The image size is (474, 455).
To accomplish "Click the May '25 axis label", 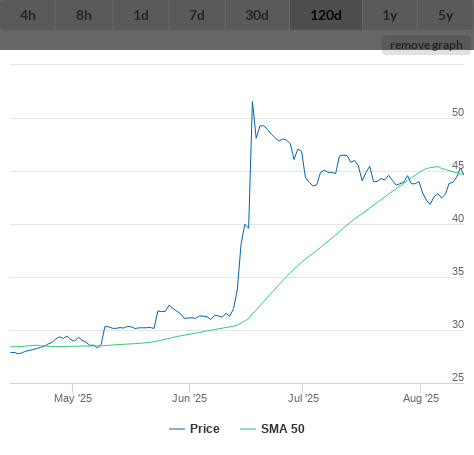I will [x=73, y=398].
